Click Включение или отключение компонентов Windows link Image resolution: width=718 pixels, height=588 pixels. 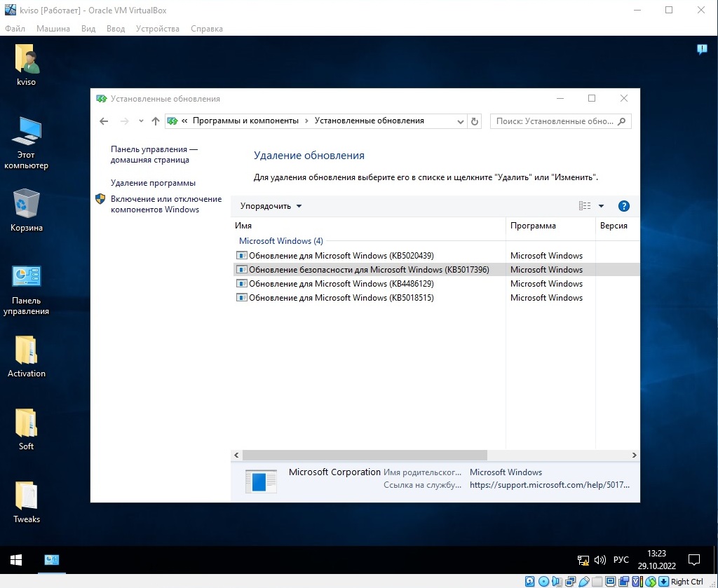pos(165,204)
